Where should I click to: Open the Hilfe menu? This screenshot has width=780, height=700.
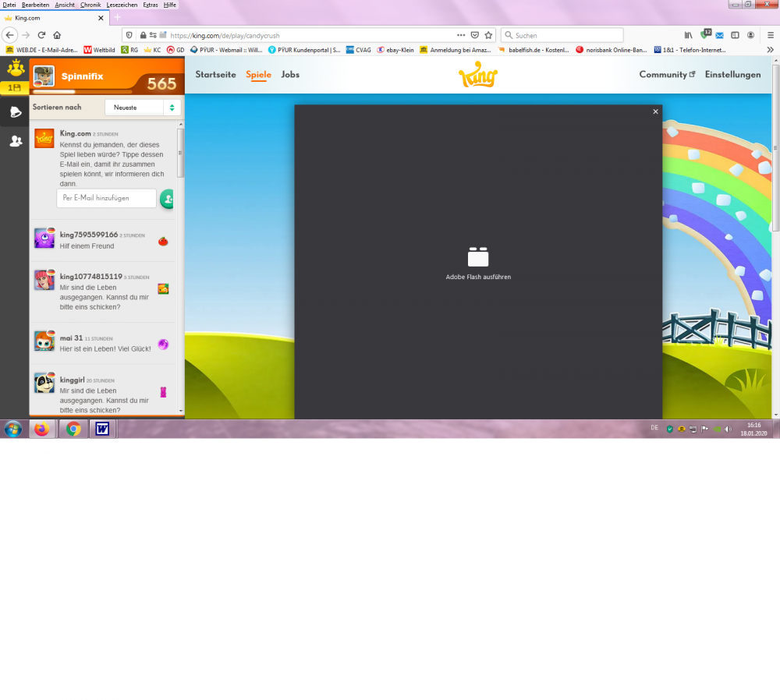[x=169, y=5]
